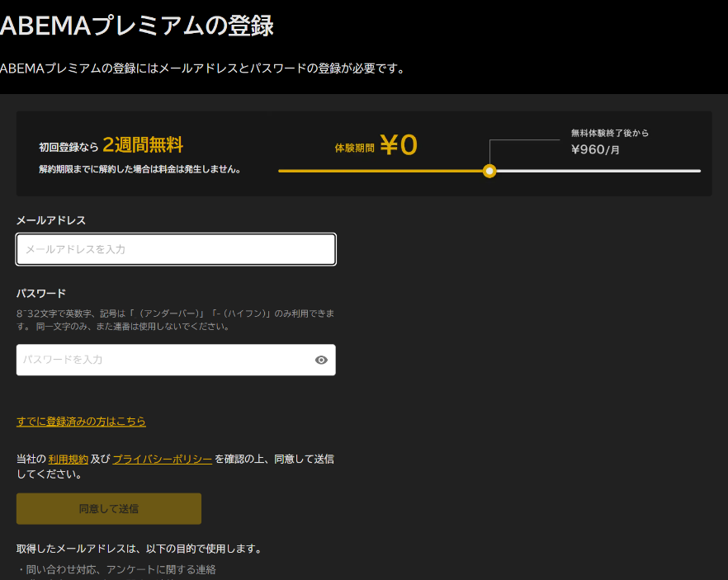Open the すでに登録済みの方はこちら link
Viewport: 728px width, 580px height.
(81, 422)
